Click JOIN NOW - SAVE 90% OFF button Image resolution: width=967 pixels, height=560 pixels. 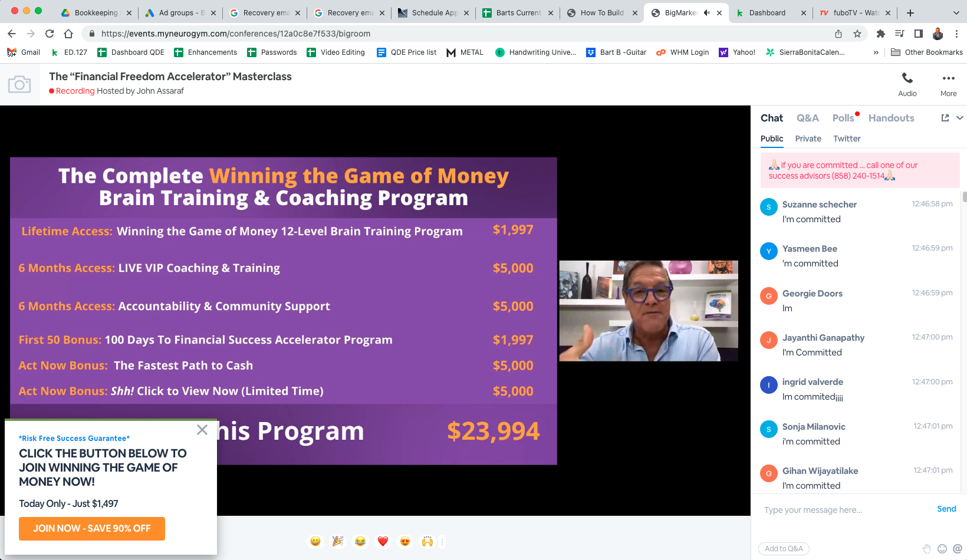[x=92, y=529]
